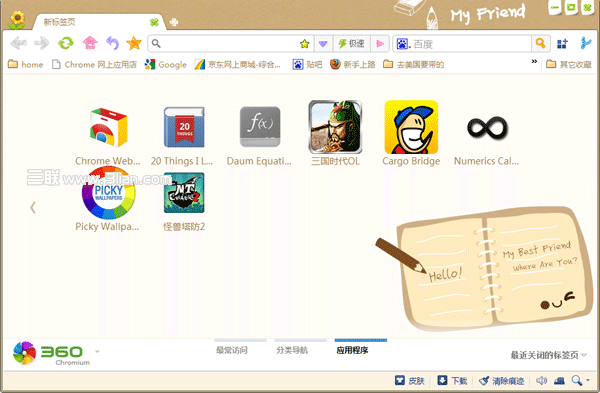Expand 最近关闭的标签页 dropdown
600x393 pixels.
[548, 355]
